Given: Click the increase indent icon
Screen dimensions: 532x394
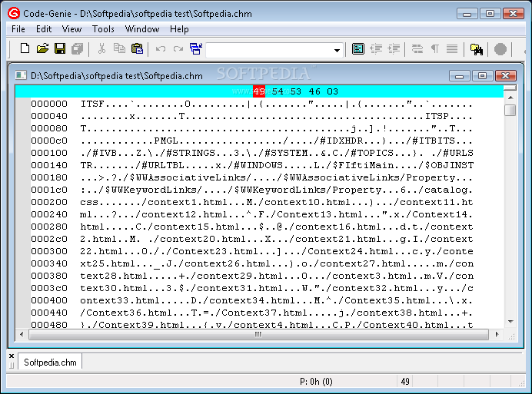Looking at the screenshot, I should pyautogui.click(x=394, y=49).
